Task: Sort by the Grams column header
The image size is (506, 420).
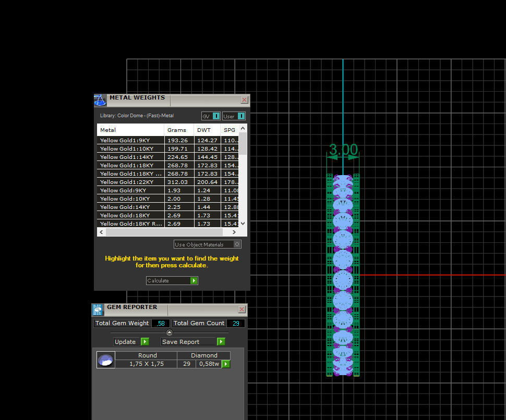Action: [x=179, y=130]
